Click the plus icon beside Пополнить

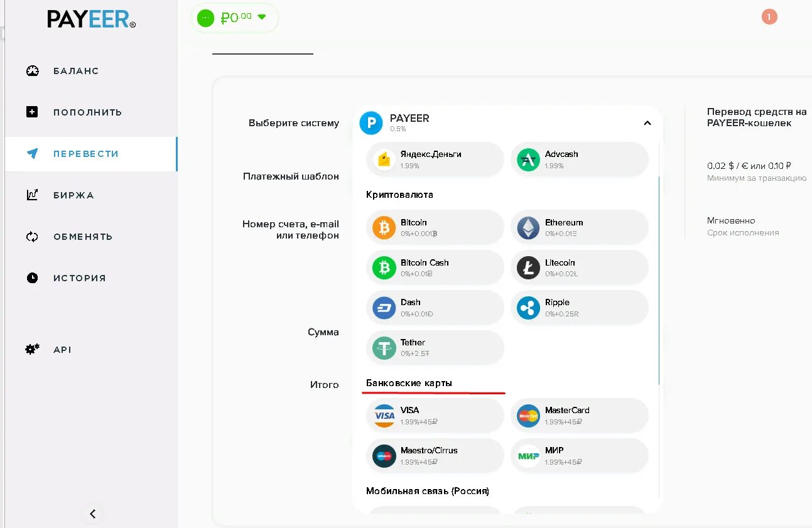[32, 112]
